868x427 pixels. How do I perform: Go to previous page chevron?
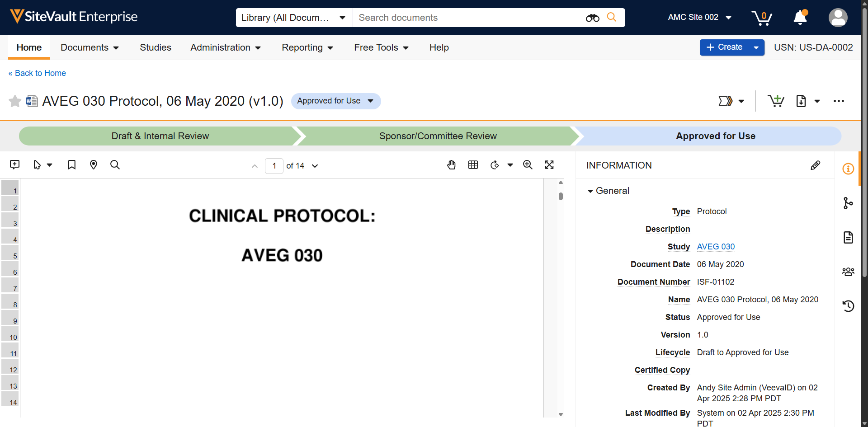[x=255, y=166]
